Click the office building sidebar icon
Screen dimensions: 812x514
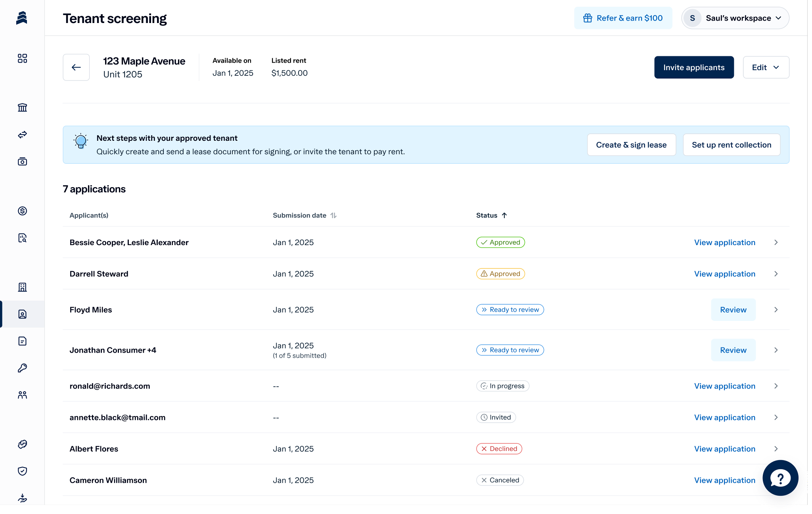click(x=22, y=287)
